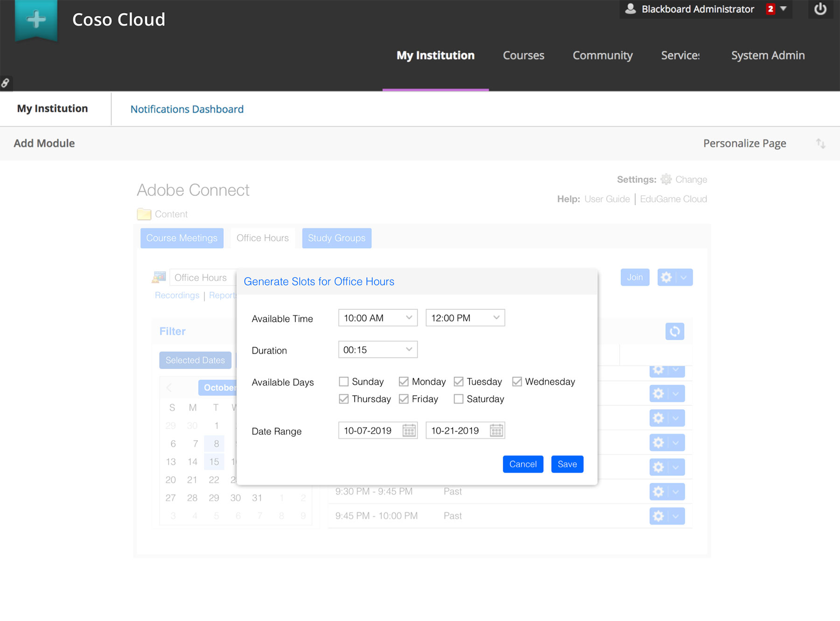Click the Recordings link

tap(177, 295)
